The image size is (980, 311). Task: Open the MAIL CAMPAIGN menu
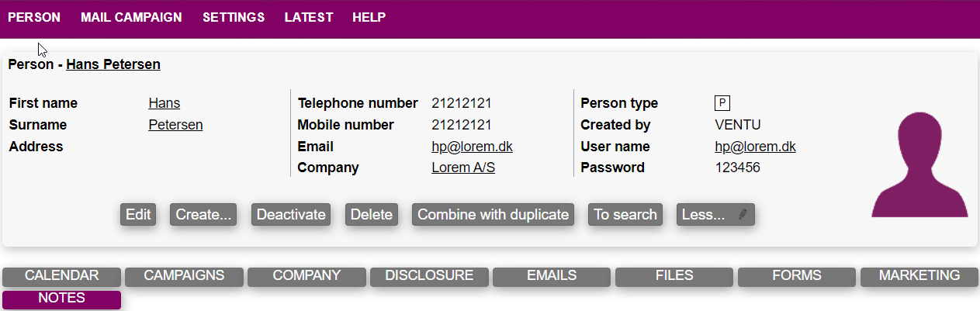pyautogui.click(x=131, y=17)
